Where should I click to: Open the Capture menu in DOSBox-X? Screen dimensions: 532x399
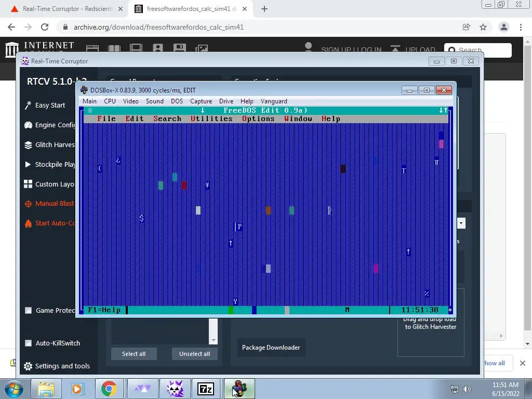(201, 101)
